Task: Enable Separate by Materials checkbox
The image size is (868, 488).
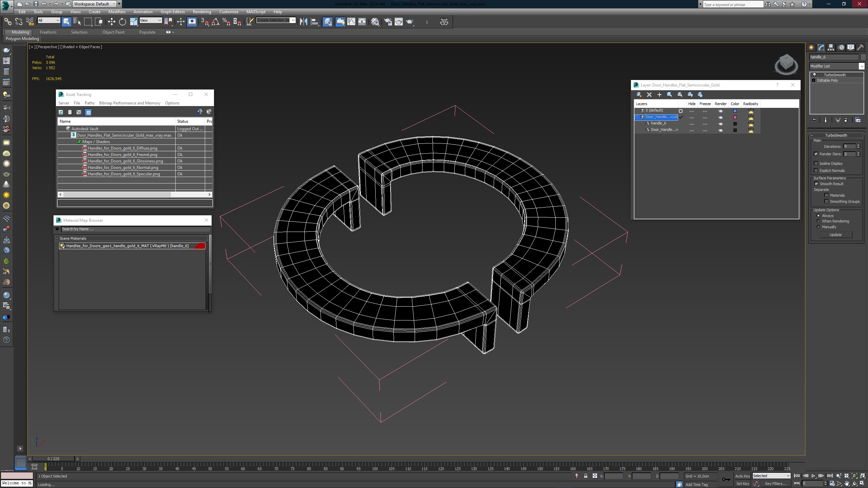Action: coord(827,195)
